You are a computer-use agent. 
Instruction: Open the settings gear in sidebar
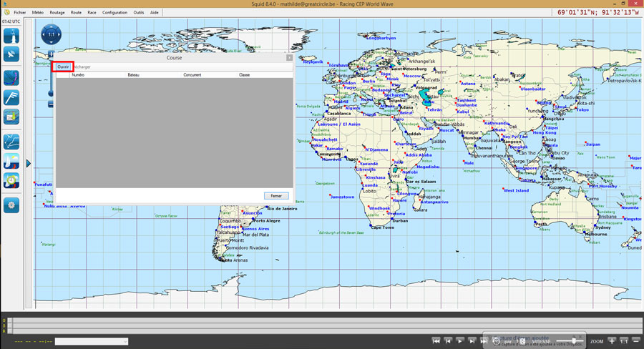(11, 205)
